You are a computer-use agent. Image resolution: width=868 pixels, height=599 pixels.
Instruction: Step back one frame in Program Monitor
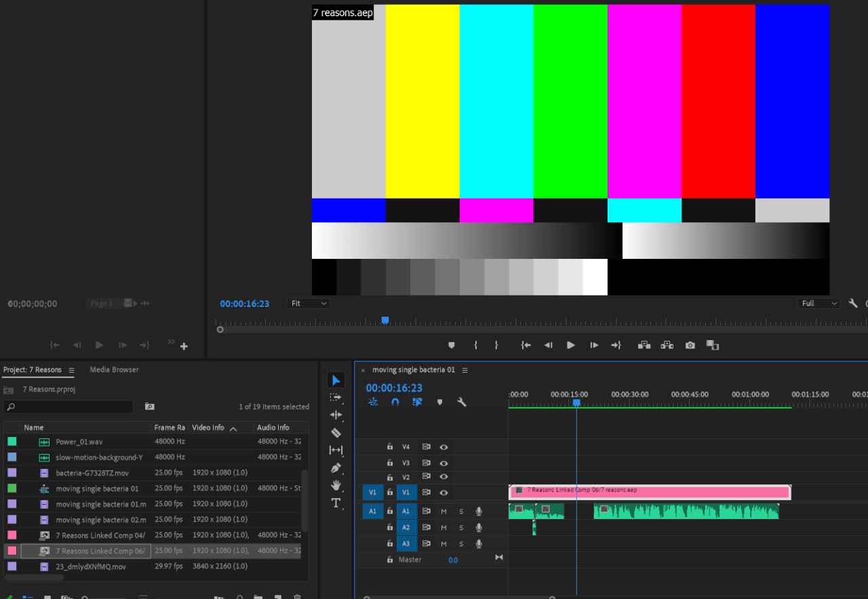548,345
